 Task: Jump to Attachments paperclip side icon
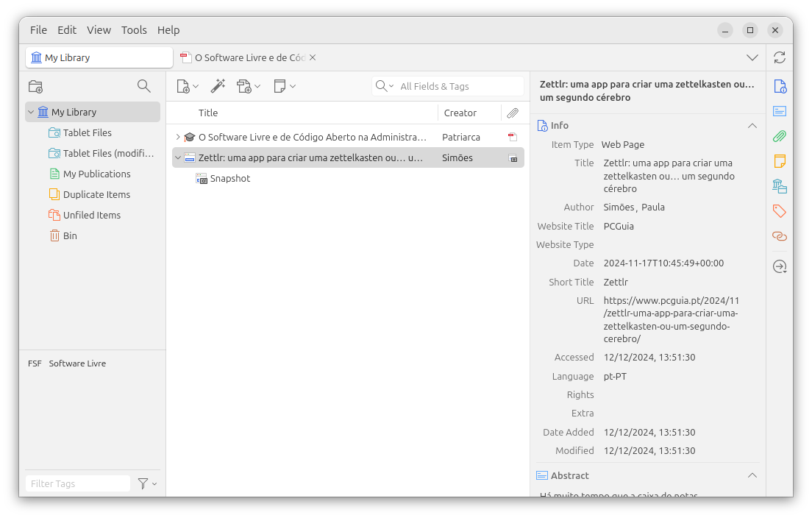click(x=780, y=136)
